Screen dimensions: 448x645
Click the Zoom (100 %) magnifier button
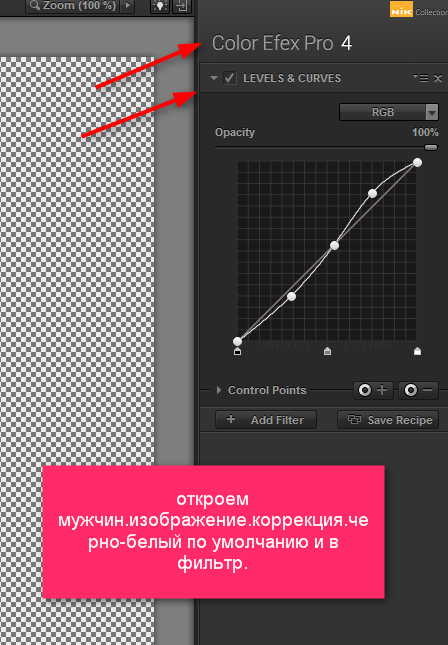click(73, 6)
